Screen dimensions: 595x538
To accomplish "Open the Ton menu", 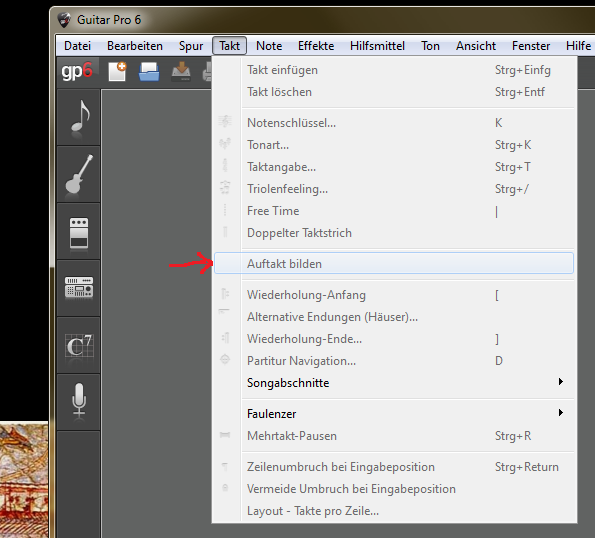I will 430,46.
